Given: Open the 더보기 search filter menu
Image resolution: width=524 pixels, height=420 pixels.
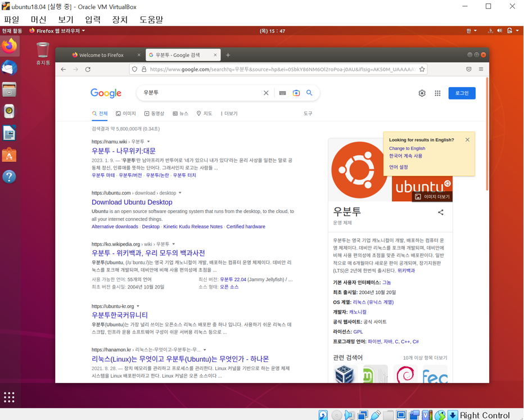Looking at the screenshot, I should click(229, 114).
